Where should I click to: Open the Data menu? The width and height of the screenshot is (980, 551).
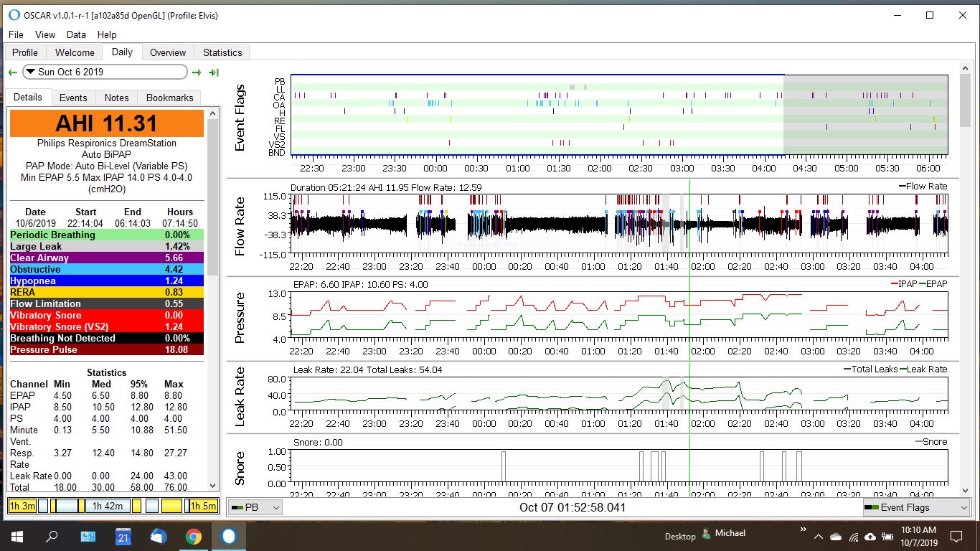[x=76, y=34]
